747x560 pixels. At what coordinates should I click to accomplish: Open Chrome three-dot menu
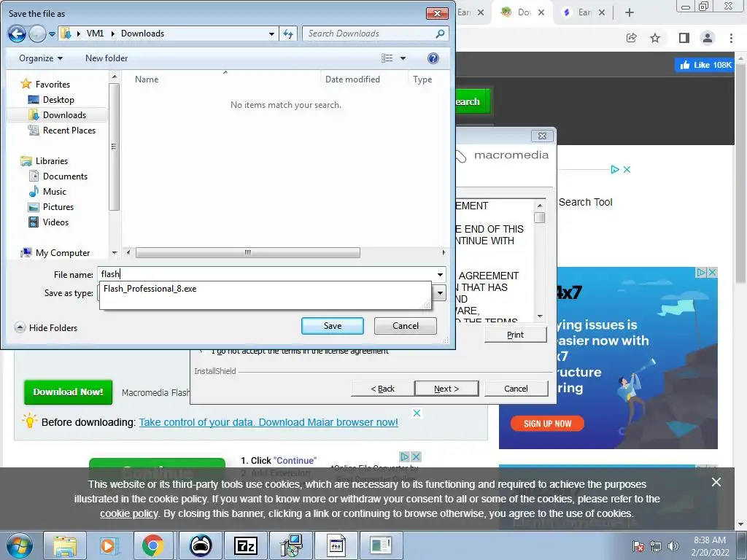[731, 38]
